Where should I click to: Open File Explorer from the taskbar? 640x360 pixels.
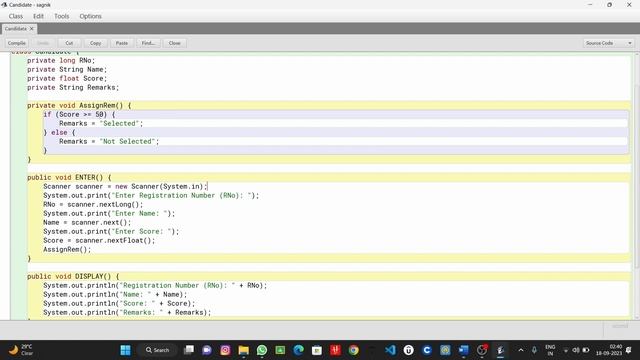point(244,350)
